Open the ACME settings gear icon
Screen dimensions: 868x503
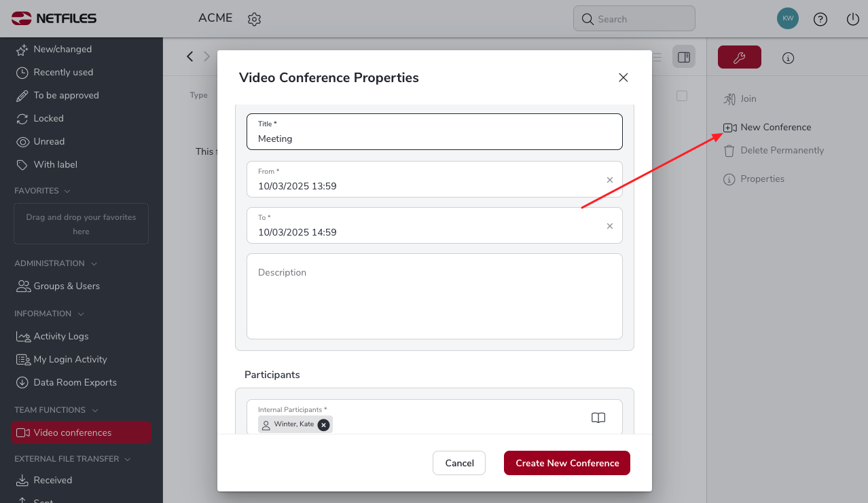point(254,19)
